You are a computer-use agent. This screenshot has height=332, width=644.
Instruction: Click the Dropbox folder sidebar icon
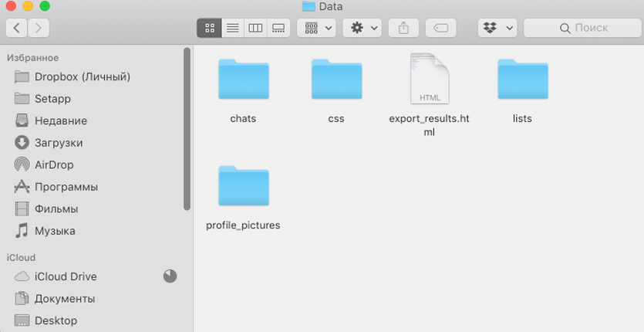22,77
